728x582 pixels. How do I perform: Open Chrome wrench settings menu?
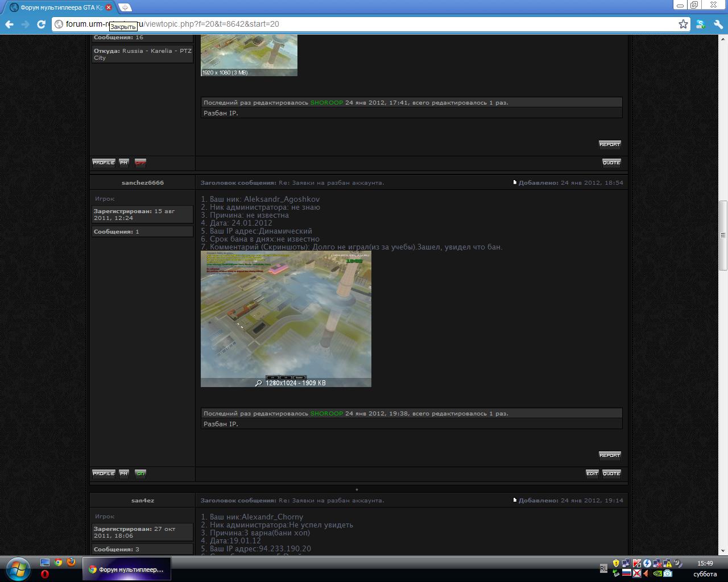point(718,24)
